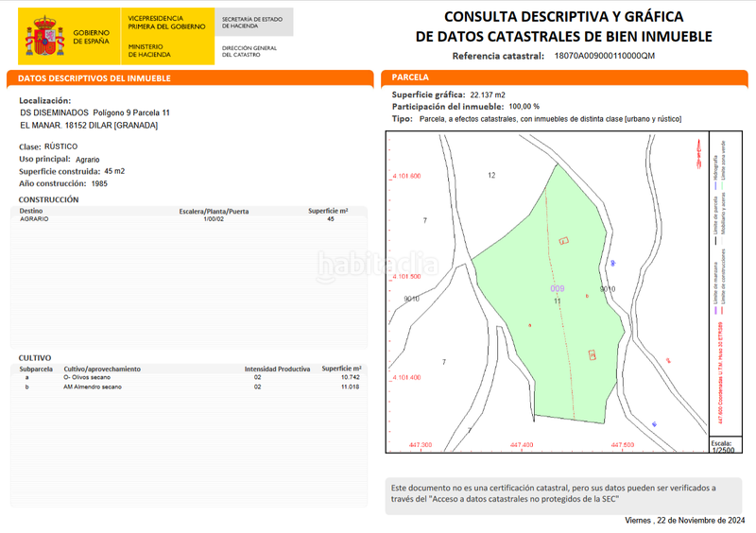Click 'AGRARIO' in the construction table
Viewport: 756px width, 533px height.
(x=34, y=219)
